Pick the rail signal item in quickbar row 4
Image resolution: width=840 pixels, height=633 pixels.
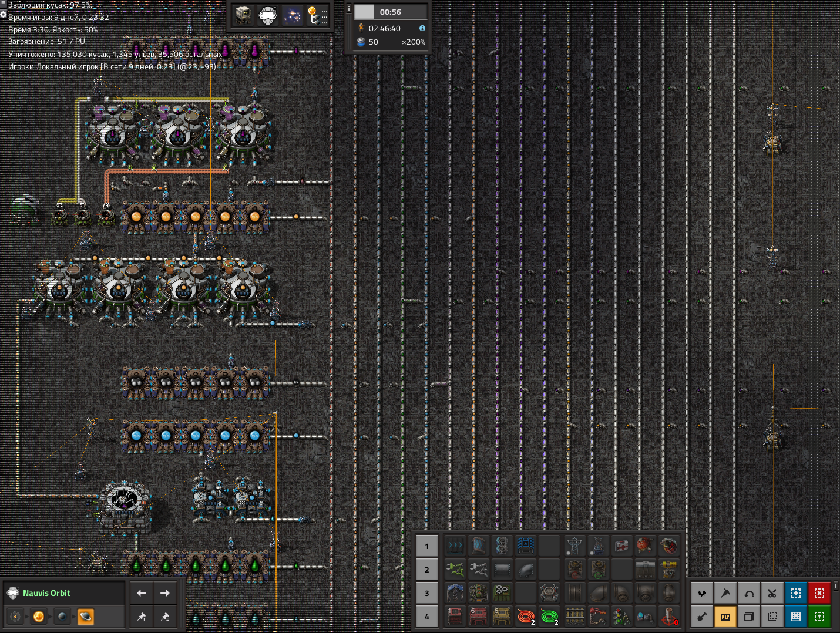pos(622,617)
